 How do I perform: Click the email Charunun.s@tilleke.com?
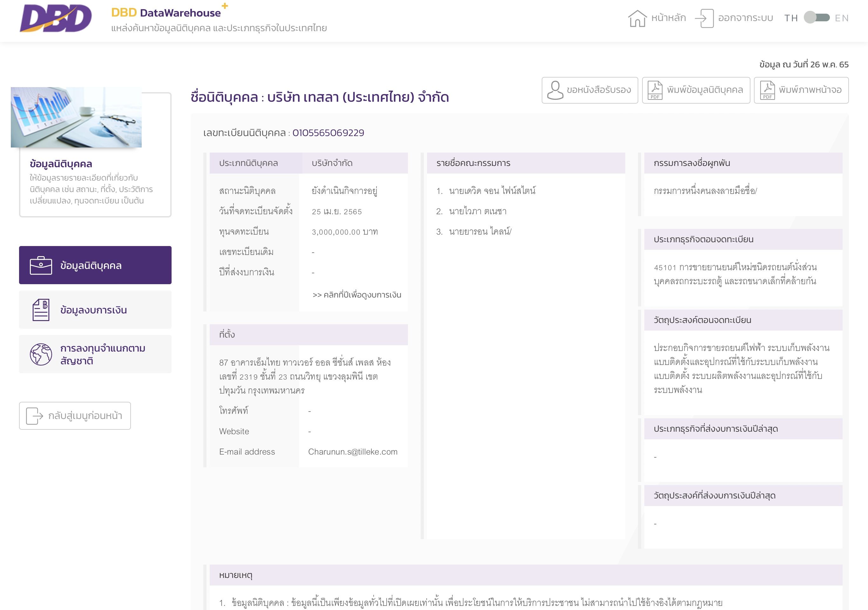click(353, 452)
